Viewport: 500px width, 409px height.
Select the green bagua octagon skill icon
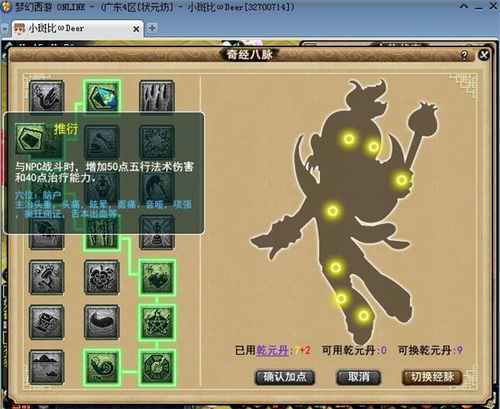(157, 367)
